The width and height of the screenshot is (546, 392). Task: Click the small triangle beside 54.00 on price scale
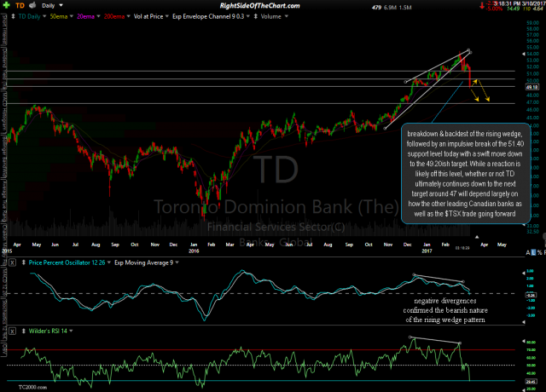pyautogui.click(x=523, y=54)
